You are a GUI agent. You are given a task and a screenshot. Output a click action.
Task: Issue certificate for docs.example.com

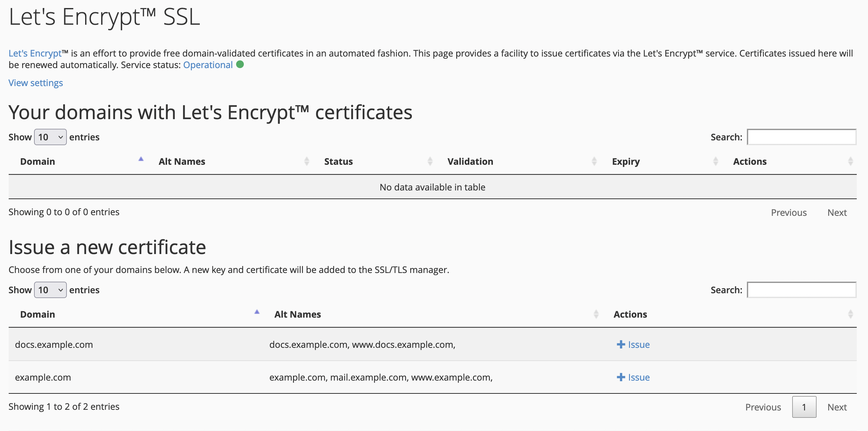[x=633, y=344]
